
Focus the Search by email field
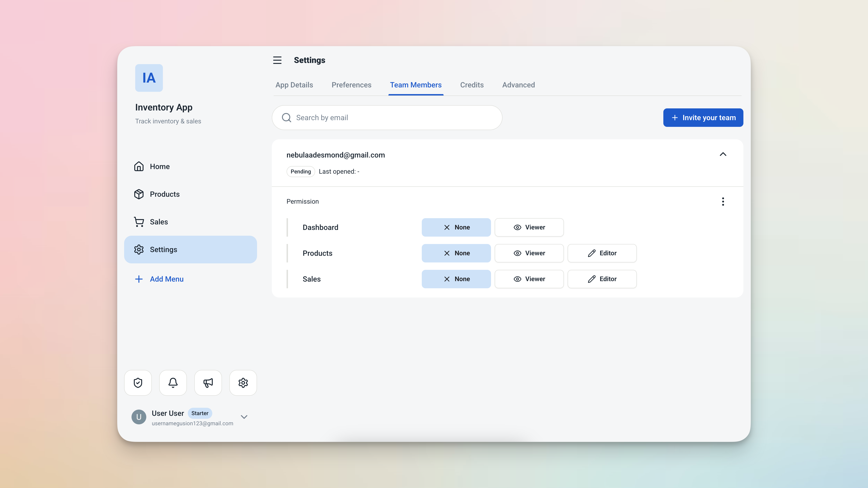387,118
